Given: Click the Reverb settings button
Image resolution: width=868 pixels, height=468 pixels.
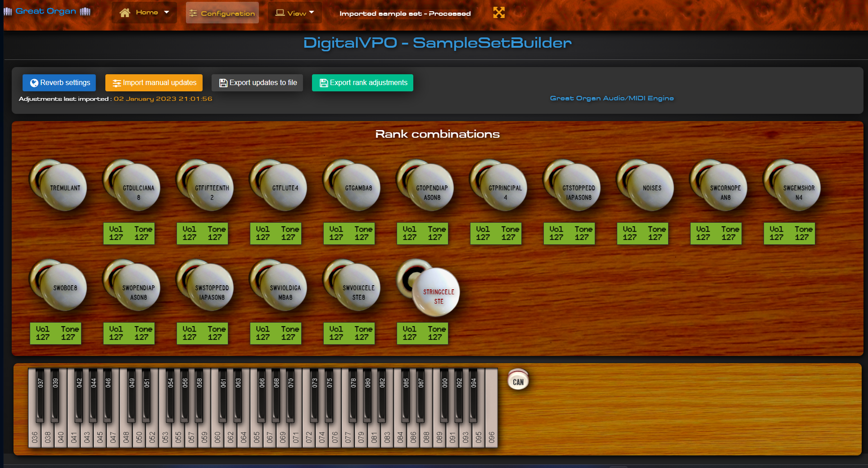Looking at the screenshot, I should pyautogui.click(x=59, y=83).
